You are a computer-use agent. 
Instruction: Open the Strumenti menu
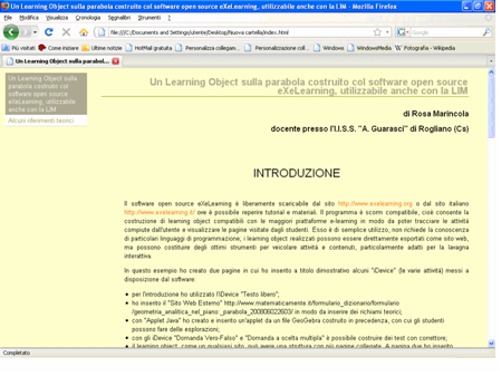[149, 18]
